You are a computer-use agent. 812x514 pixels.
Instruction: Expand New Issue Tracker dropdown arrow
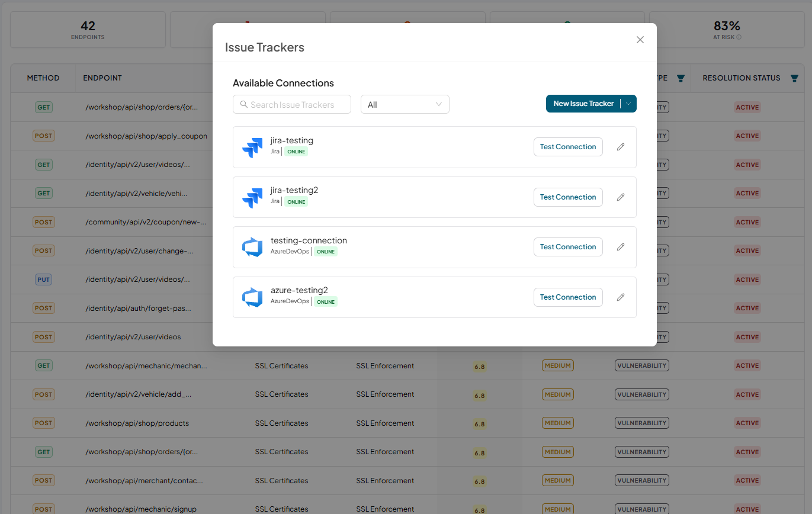click(x=628, y=104)
